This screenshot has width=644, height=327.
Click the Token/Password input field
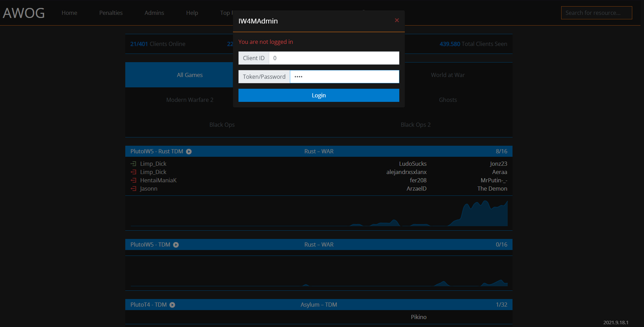point(344,77)
